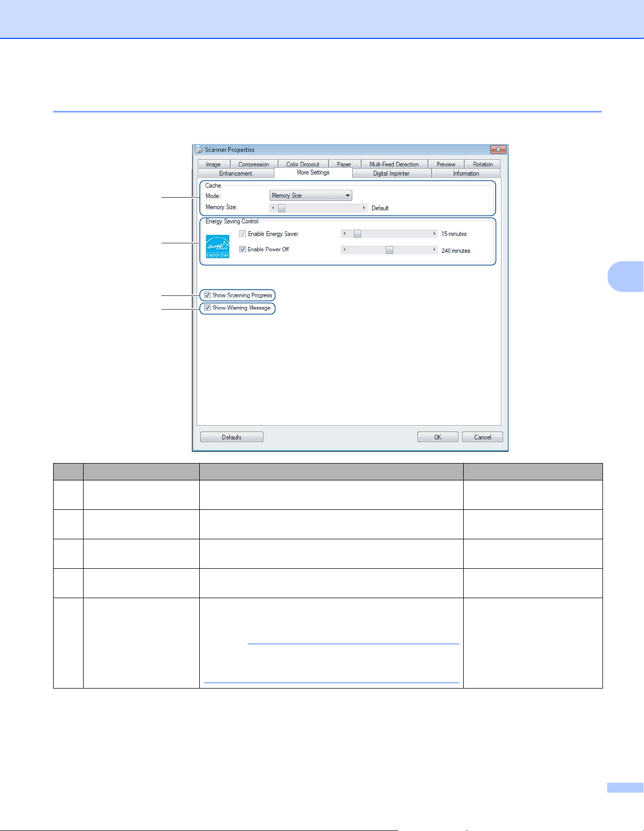The width and height of the screenshot is (644, 831).
Task: Click Memory Size slider left arrow
Action: coord(273,208)
